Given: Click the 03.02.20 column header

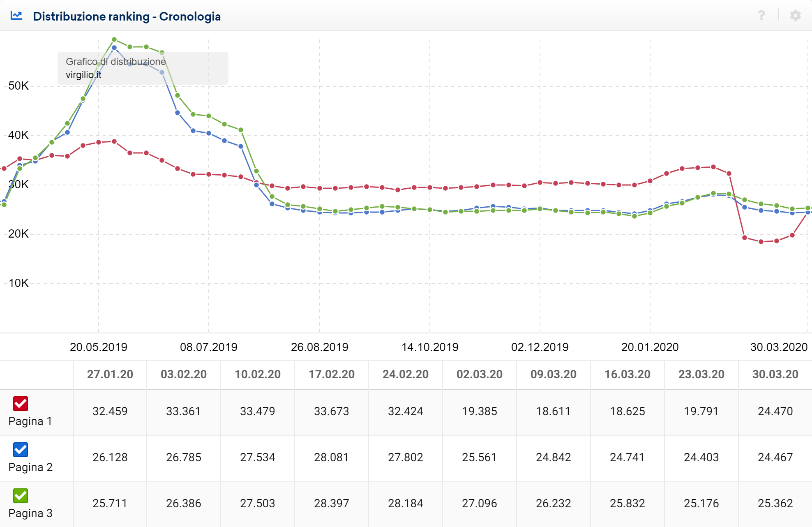Looking at the screenshot, I should [x=184, y=374].
